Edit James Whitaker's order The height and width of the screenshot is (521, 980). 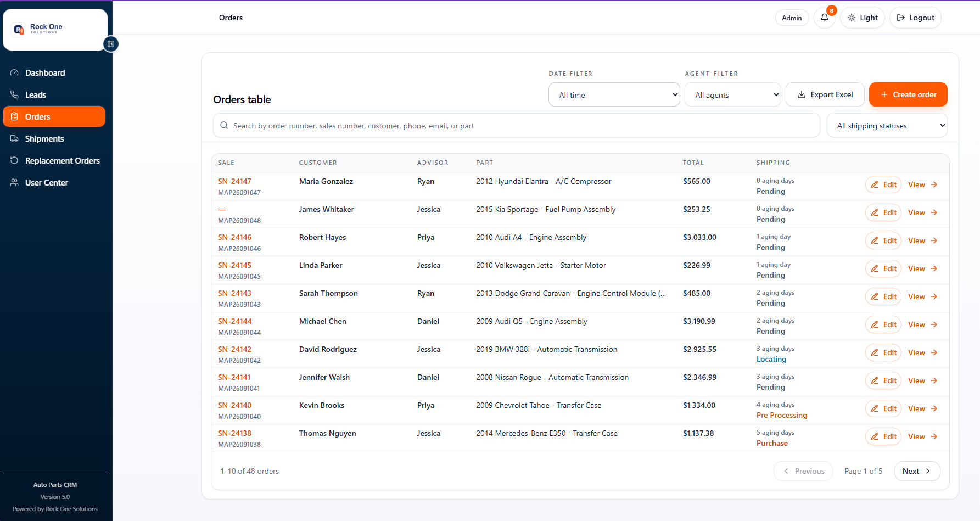click(883, 212)
